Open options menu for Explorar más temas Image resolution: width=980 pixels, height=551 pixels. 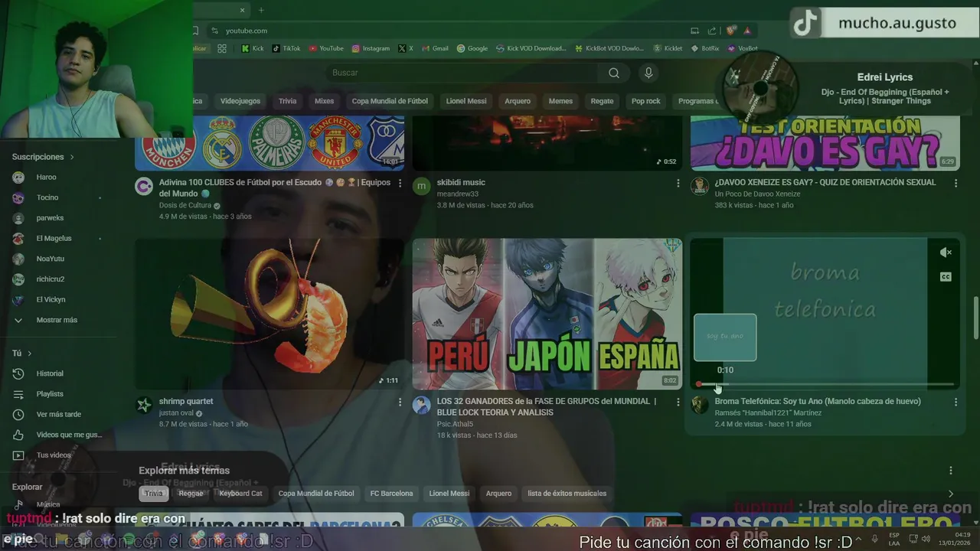951,471
